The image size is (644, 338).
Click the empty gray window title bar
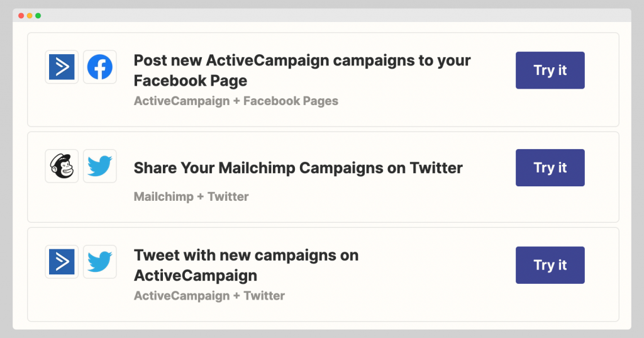point(328,16)
